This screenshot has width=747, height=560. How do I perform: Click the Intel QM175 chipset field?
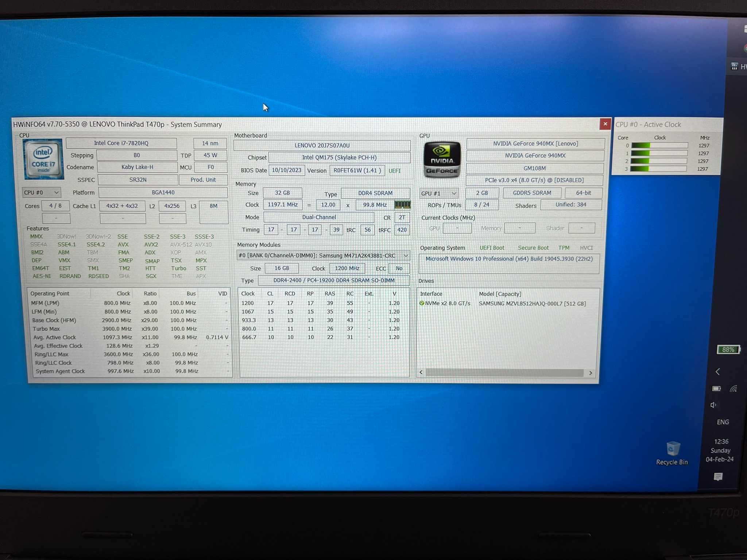[339, 157]
